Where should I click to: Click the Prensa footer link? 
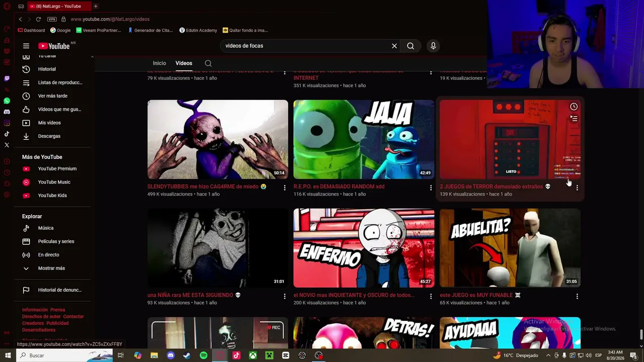click(58, 310)
